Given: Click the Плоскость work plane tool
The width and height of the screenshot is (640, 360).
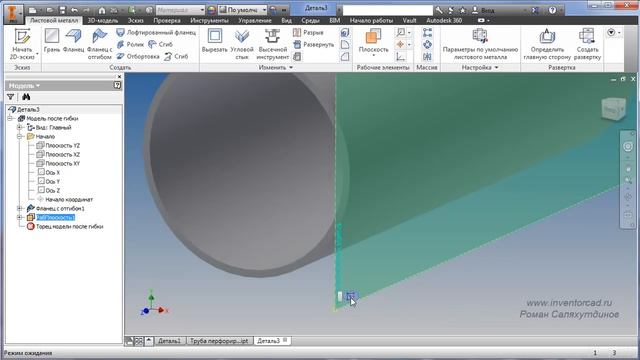Looking at the screenshot, I should click(373, 41).
